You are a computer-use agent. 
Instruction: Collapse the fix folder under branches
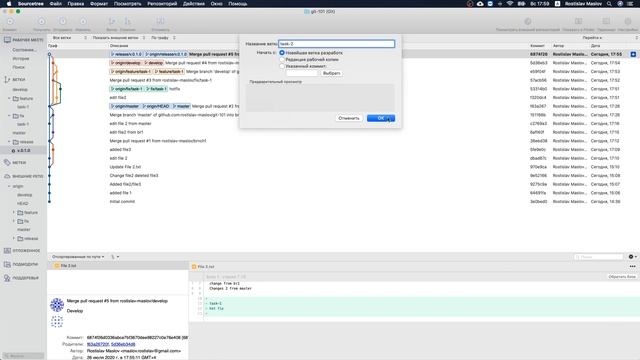click(9, 116)
